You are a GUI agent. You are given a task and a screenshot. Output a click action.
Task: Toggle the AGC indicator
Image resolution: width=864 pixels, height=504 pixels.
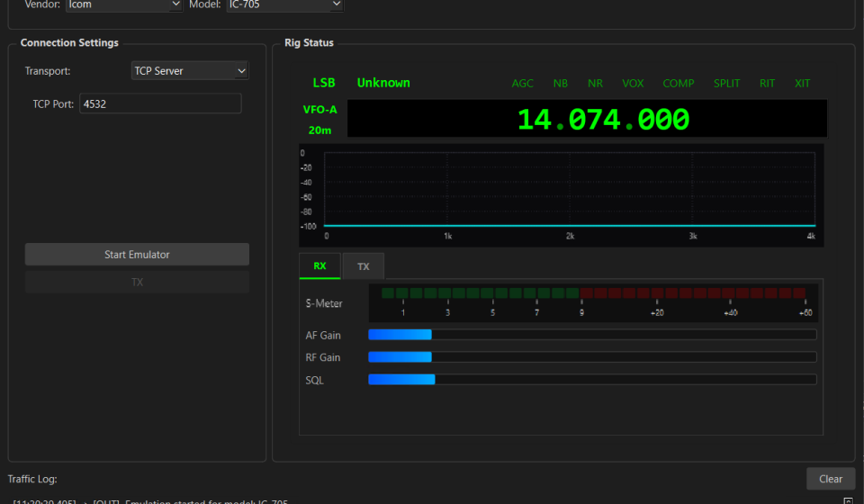coord(522,83)
